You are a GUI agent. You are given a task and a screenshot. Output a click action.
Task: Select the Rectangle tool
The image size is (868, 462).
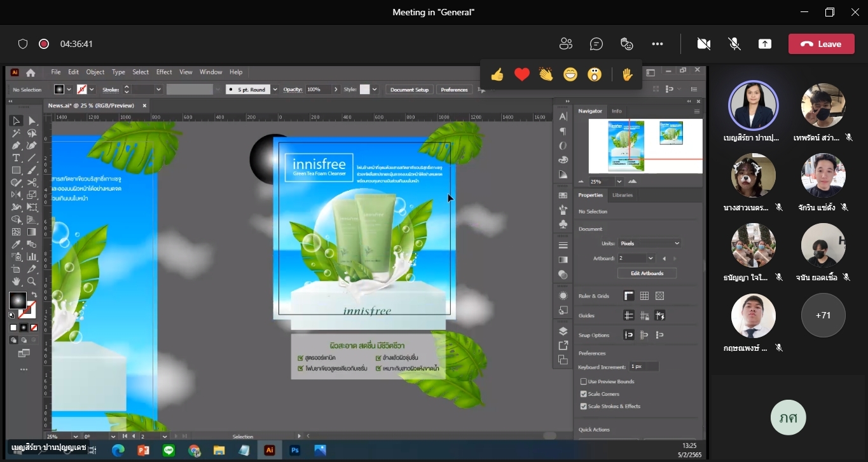coord(17,170)
